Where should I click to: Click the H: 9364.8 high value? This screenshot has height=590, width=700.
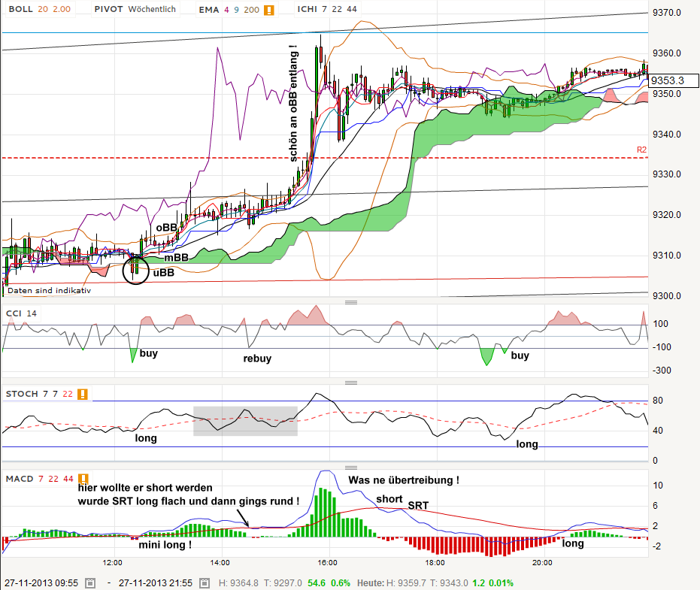pos(238,582)
